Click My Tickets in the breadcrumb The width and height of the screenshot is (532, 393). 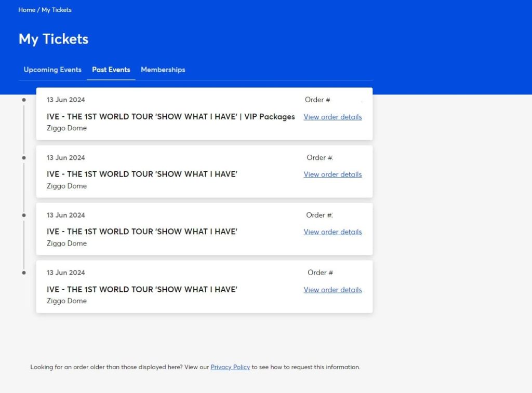point(57,10)
